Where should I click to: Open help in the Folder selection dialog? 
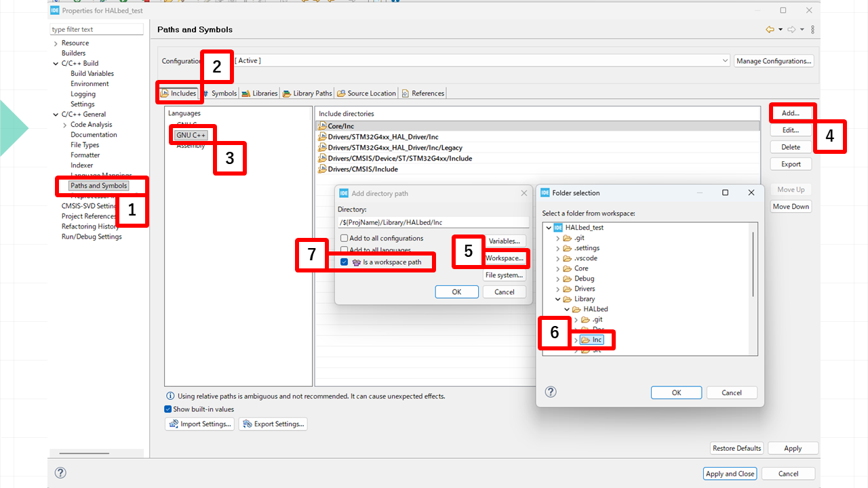[x=551, y=392]
